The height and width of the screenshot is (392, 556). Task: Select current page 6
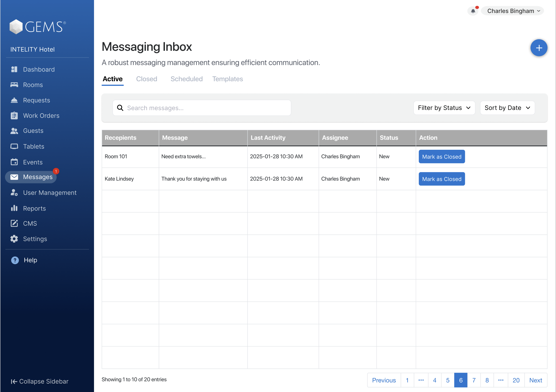pyautogui.click(x=461, y=380)
